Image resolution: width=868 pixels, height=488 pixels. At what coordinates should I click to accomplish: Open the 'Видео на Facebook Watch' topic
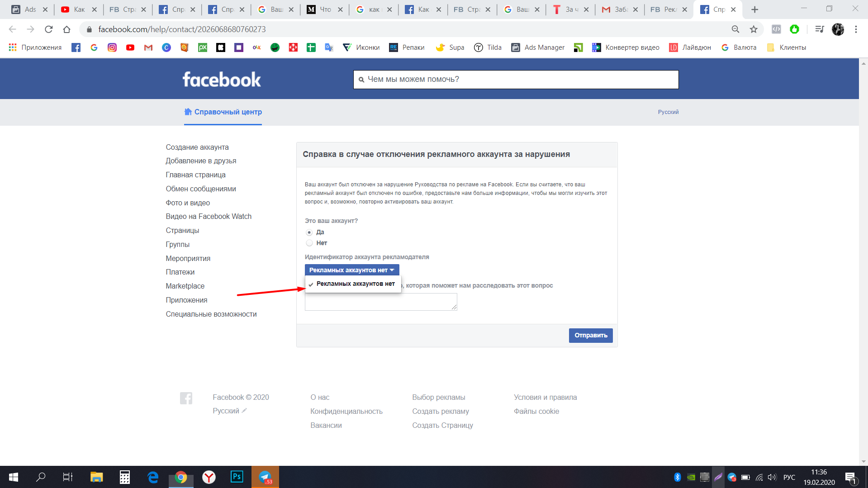pyautogui.click(x=209, y=217)
